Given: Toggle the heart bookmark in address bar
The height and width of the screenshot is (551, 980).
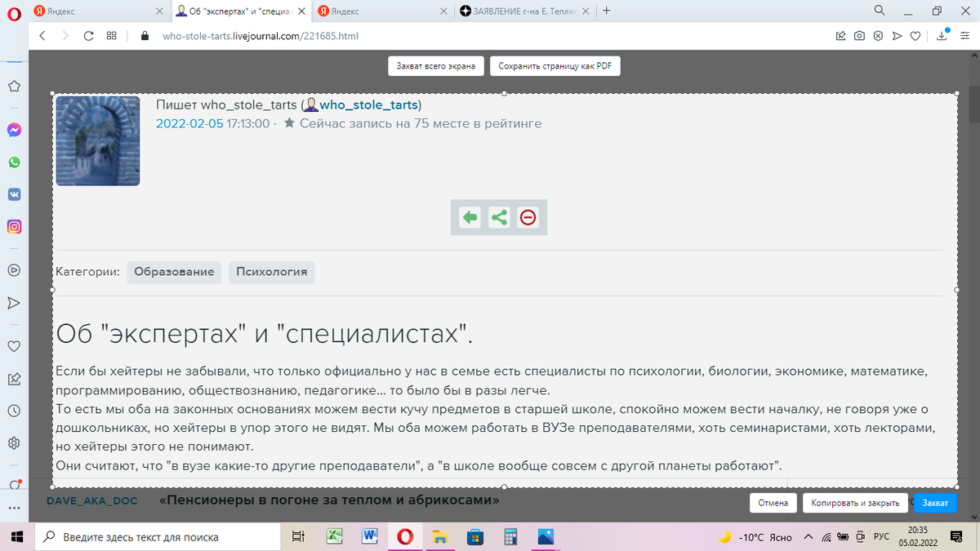Looking at the screenshot, I should 915,36.
